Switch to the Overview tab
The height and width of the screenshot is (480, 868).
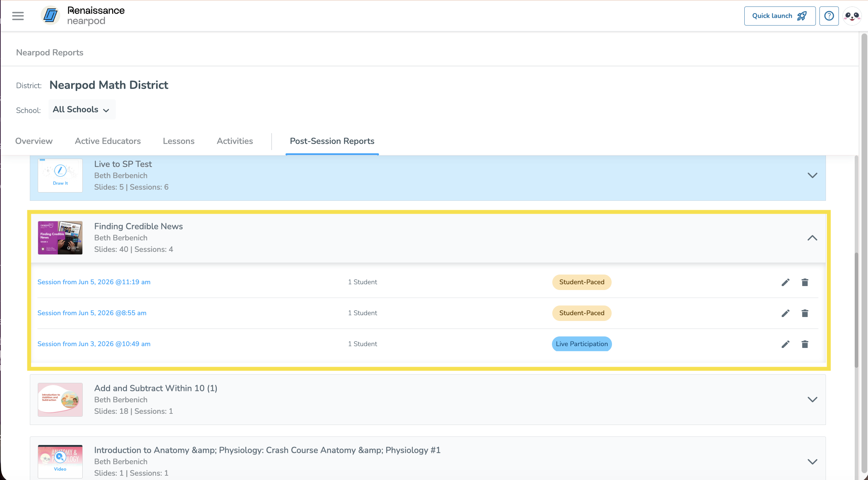[x=34, y=141]
